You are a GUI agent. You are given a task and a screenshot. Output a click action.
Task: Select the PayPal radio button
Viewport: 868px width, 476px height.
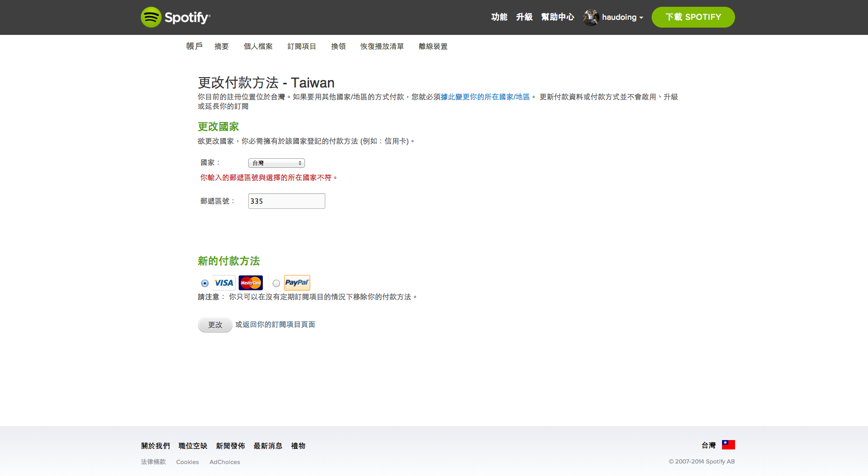click(x=276, y=283)
